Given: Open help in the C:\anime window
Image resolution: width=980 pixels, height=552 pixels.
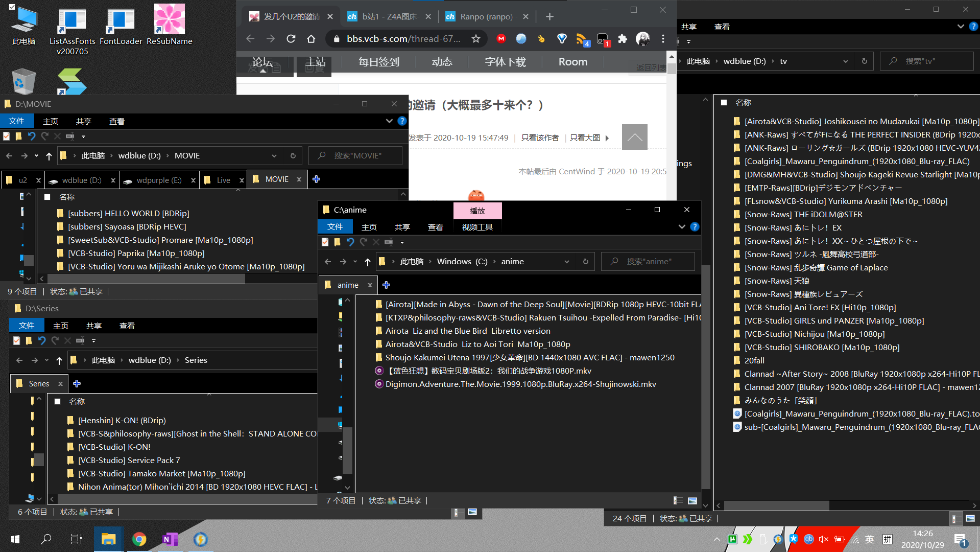Looking at the screenshot, I should click(695, 226).
